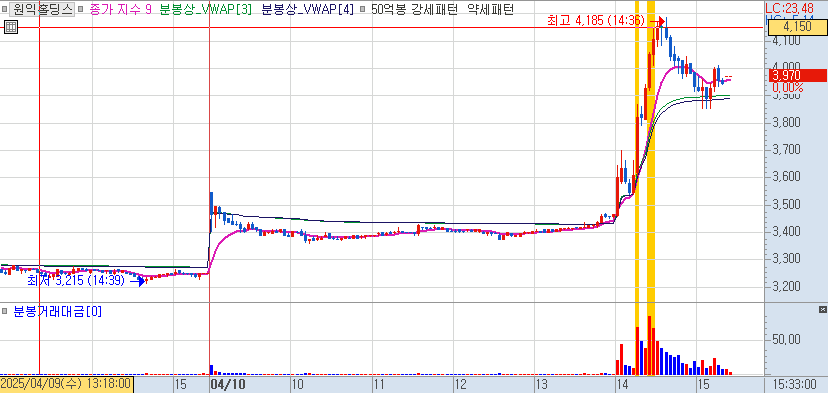828x393 pixels.
Task: Click the 04/10 date on time axis
Action: (227, 383)
